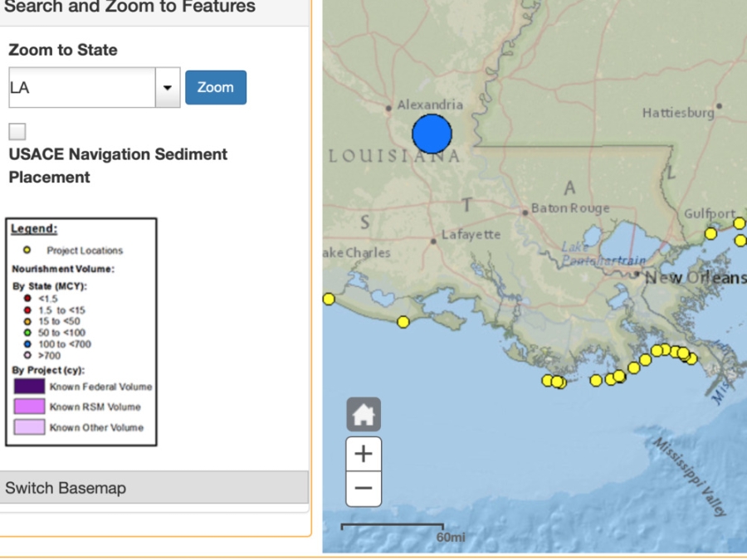Click the Known RSM Volume swatch

29,407
